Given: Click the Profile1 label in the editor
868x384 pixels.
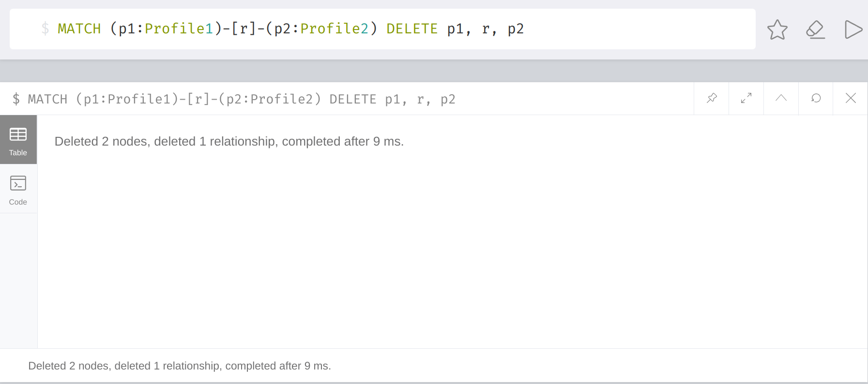Looking at the screenshot, I should (x=179, y=29).
